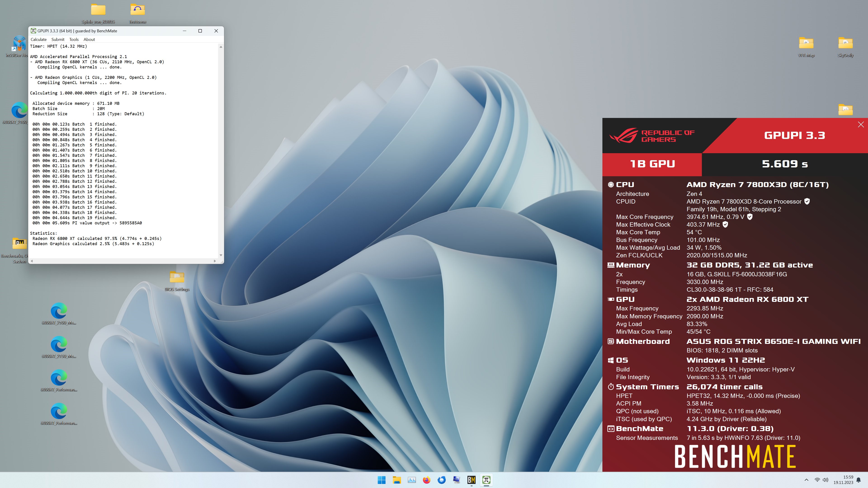
Task: Select the SkyDolly desktop folder
Action: point(845,47)
